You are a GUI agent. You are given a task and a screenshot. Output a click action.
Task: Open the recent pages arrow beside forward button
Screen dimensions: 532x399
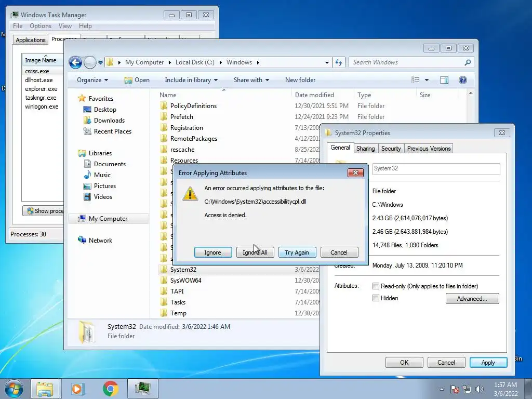coord(100,62)
